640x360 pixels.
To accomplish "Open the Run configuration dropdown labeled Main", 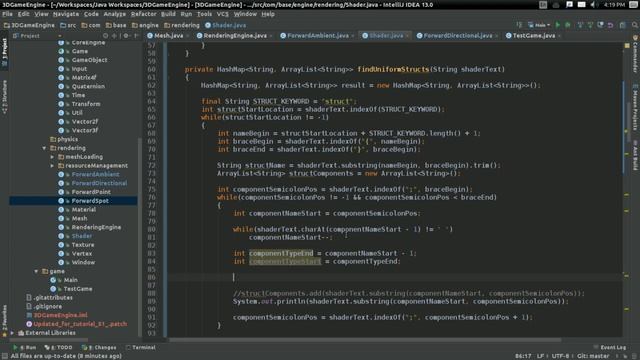I will click(539, 25).
